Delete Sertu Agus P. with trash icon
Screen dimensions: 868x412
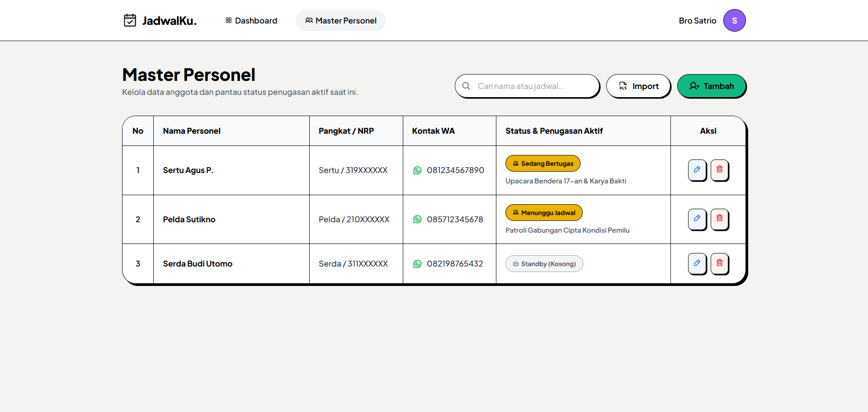click(x=719, y=170)
